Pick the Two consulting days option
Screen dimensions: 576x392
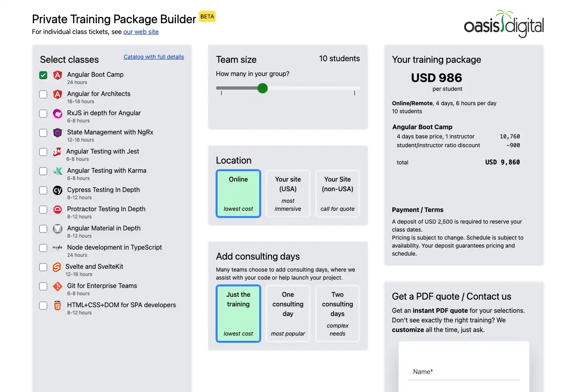(x=338, y=314)
